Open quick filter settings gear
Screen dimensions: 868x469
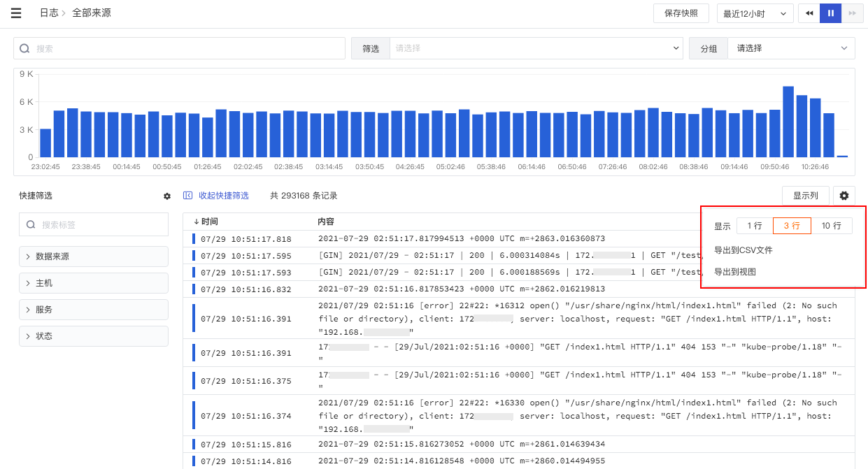pos(167,196)
